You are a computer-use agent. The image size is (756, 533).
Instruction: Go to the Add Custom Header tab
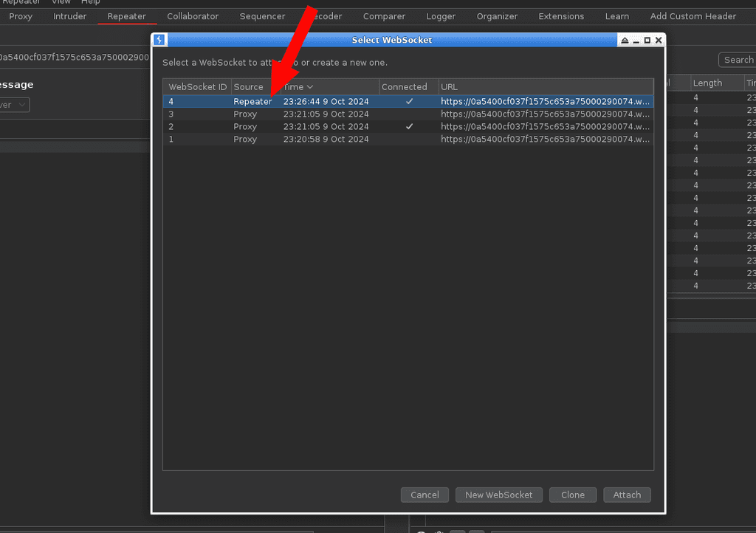[x=693, y=16]
